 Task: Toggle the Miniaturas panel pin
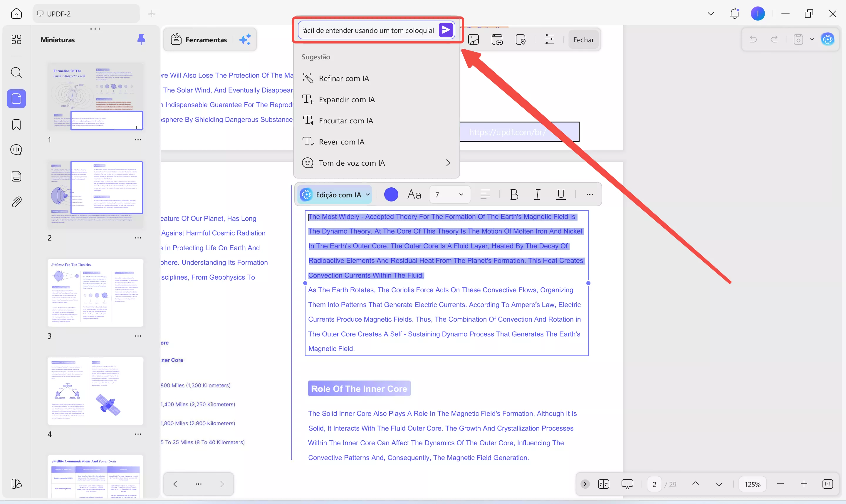pos(141,39)
